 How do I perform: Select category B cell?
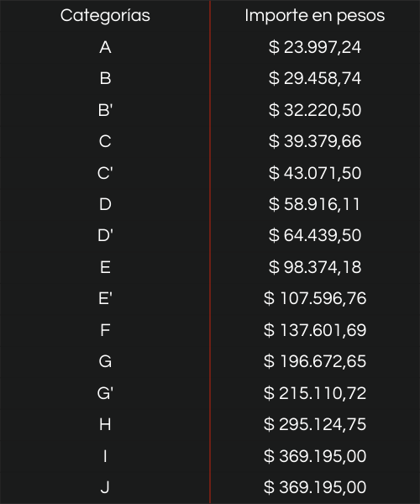(105, 78)
